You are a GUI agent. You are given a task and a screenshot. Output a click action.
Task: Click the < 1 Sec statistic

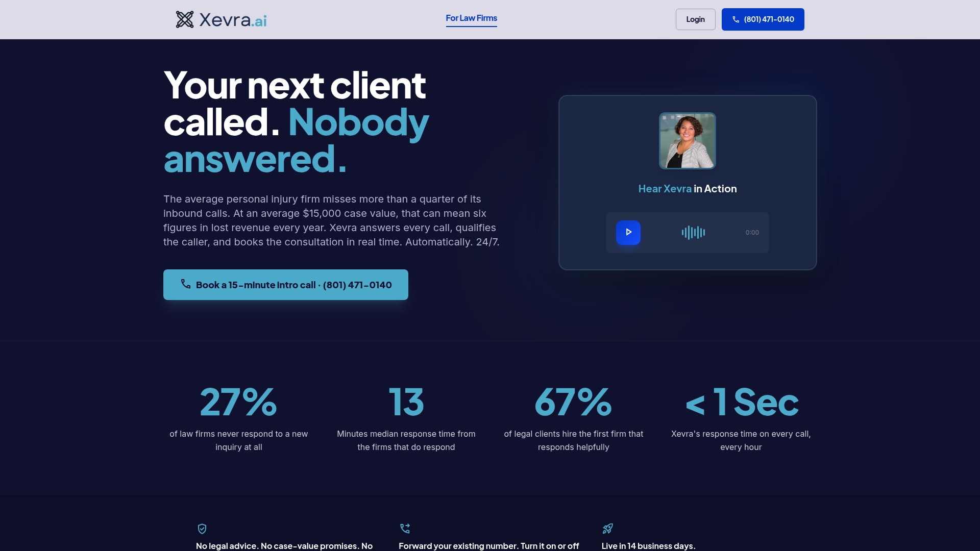click(x=741, y=402)
